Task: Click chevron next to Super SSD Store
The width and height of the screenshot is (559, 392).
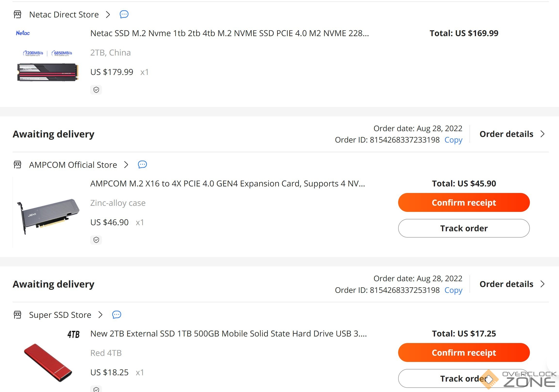Action: [100, 315]
